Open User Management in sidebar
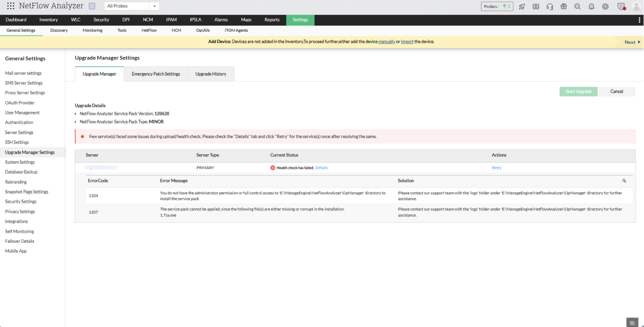The image size is (644, 327). point(22,113)
